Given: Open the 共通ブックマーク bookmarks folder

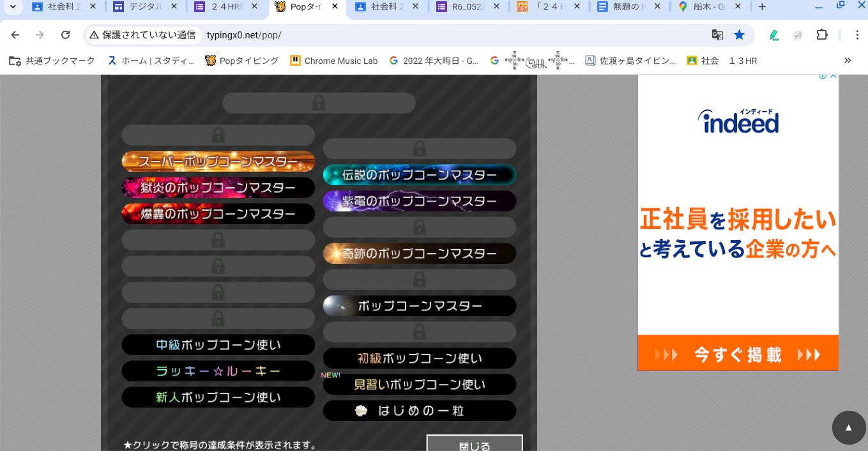Looking at the screenshot, I should click(x=52, y=61).
